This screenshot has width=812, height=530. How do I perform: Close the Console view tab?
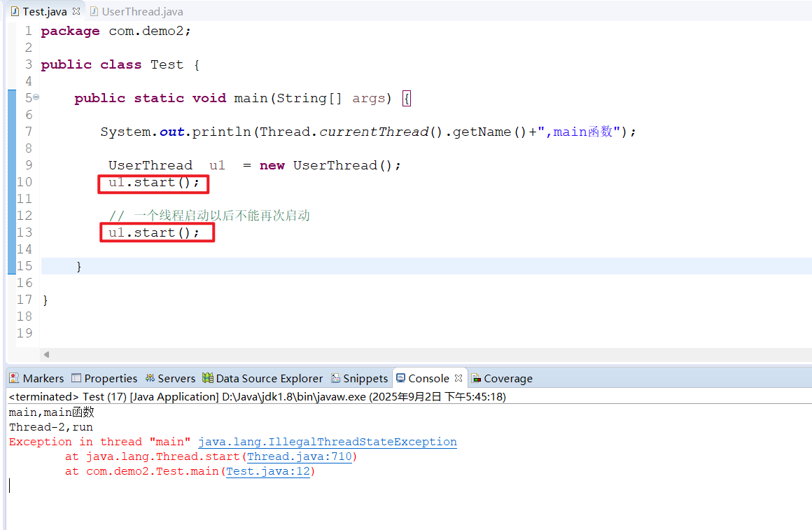[458, 377]
